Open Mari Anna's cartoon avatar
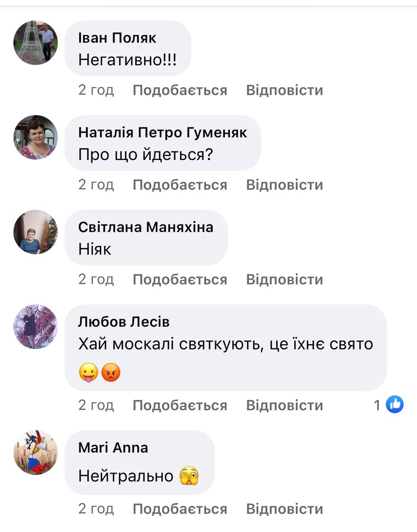This screenshot has height=532, width=417. click(x=36, y=452)
